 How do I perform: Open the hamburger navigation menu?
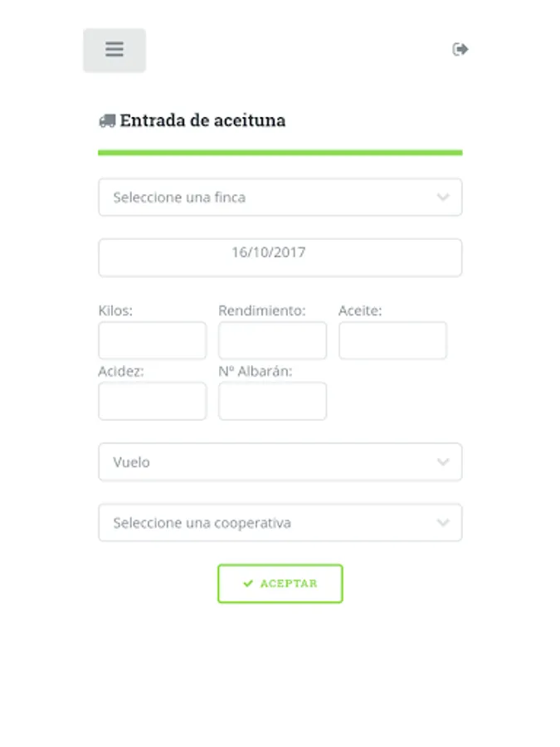(x=114, y=50)
